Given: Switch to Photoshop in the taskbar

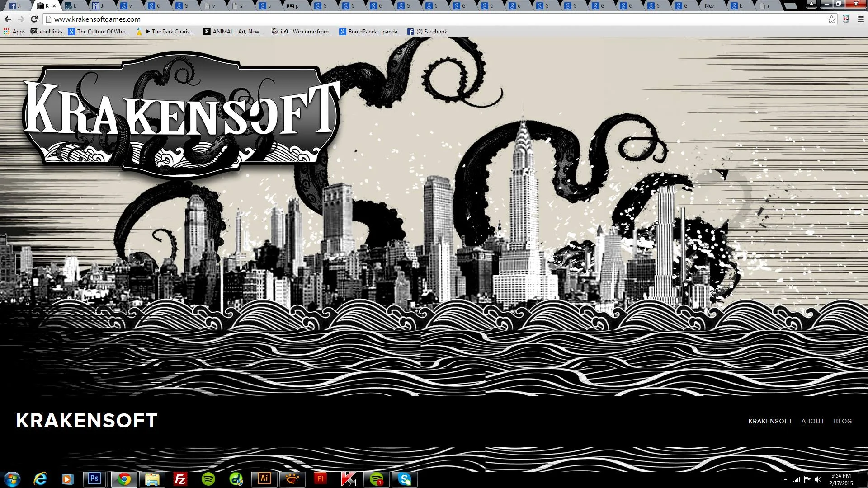Looking at the screenshot, I should (95, 479).
